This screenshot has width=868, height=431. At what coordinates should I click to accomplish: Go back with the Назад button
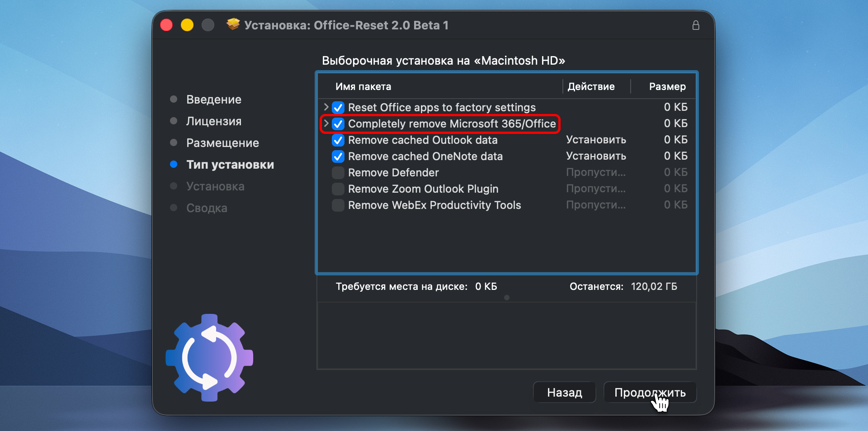(564, 393)
